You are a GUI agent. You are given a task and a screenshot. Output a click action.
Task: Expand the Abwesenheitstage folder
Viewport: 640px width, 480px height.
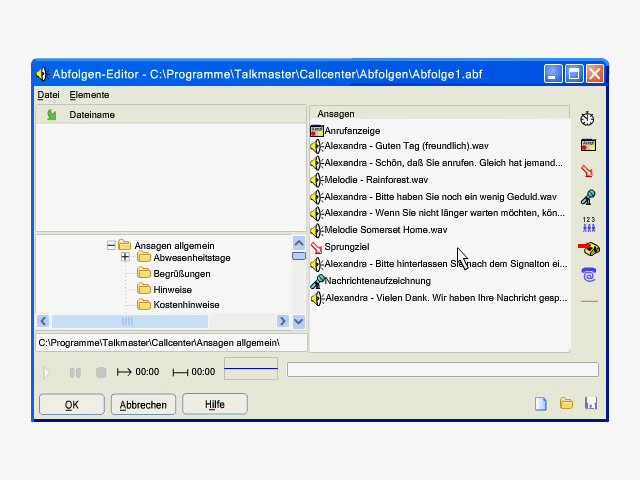[125, 257]
